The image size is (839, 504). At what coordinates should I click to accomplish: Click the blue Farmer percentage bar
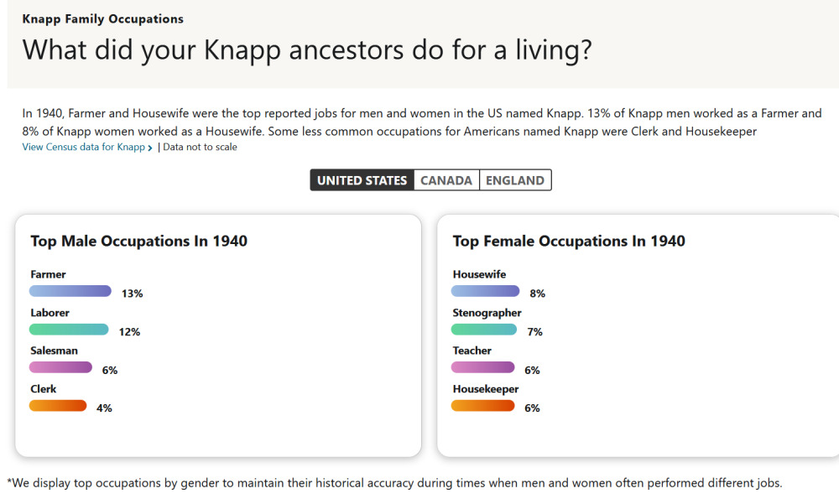70,291
